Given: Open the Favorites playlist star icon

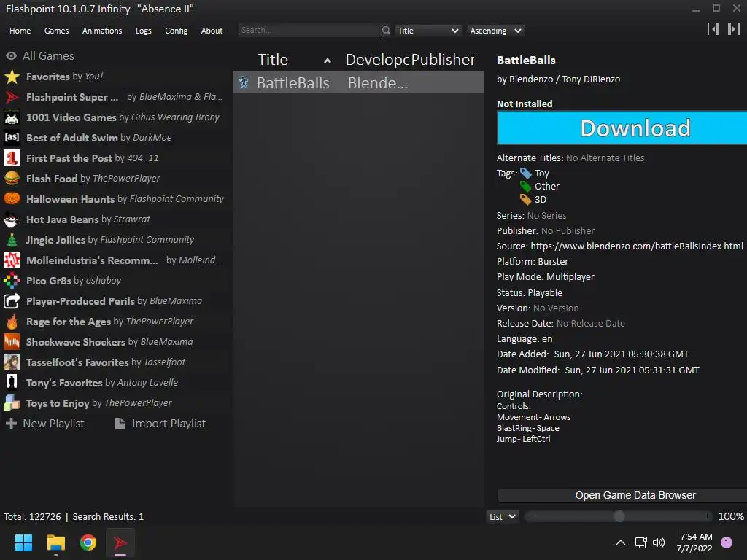Looking at the screenshot, I should (12, 77).
